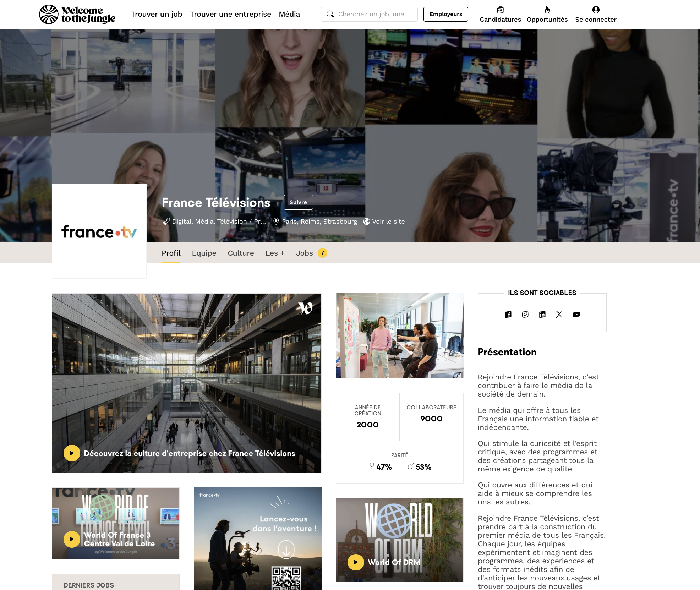
Task: Open the Candidatures briefcase icon
Action: coord(500,10)
